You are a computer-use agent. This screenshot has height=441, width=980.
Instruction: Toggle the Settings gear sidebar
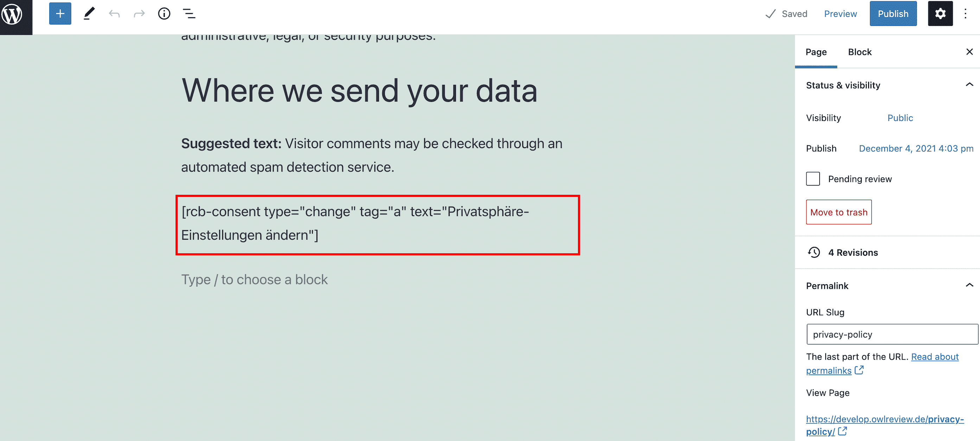pos(940,14)
